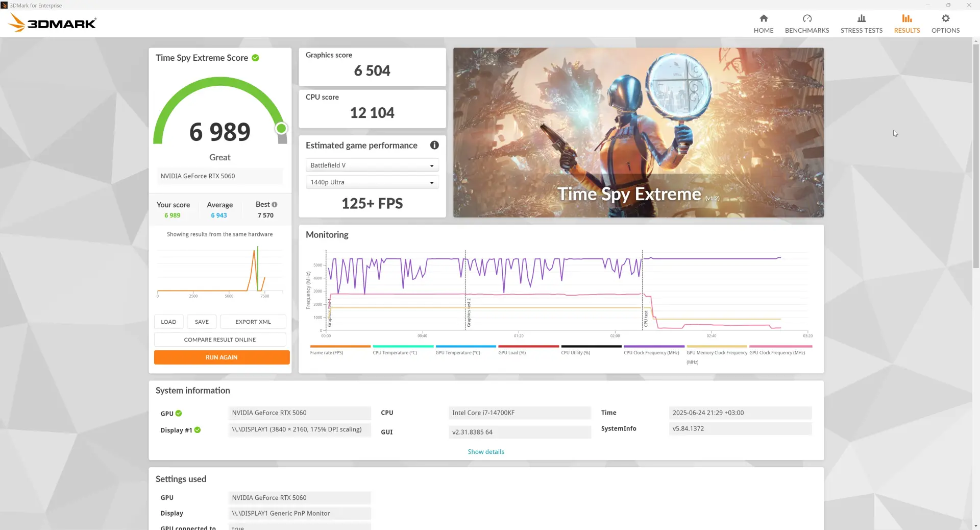Click the Monitoring heading
The image size is (980, 530).
point(327,235)
